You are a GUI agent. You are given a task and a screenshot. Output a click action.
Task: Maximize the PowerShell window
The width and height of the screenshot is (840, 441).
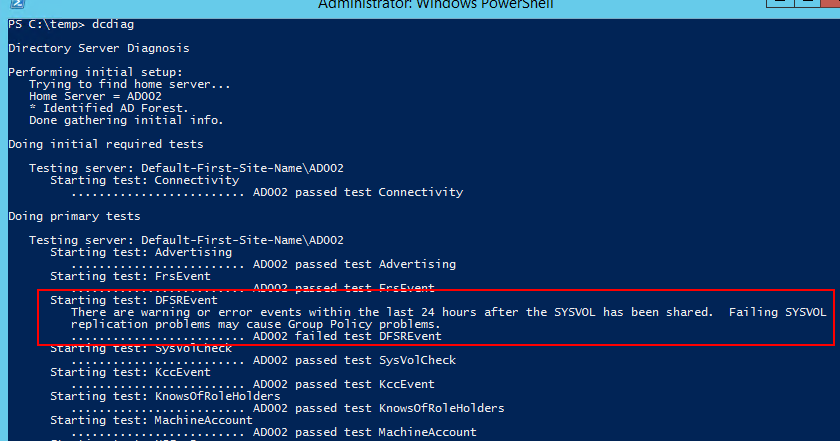click(807, 3)
